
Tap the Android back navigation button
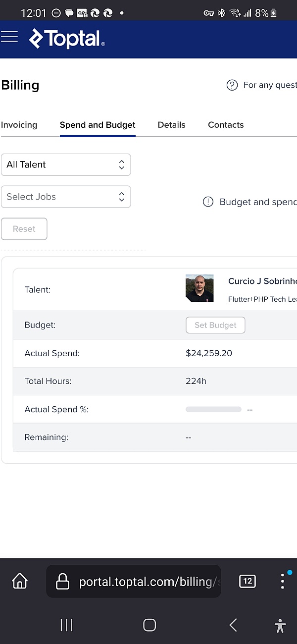pos(233,625)
